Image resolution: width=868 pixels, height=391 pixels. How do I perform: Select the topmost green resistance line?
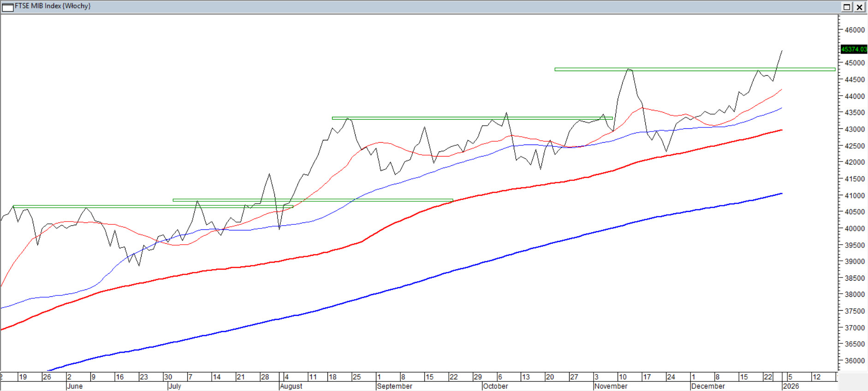point(692,69)
